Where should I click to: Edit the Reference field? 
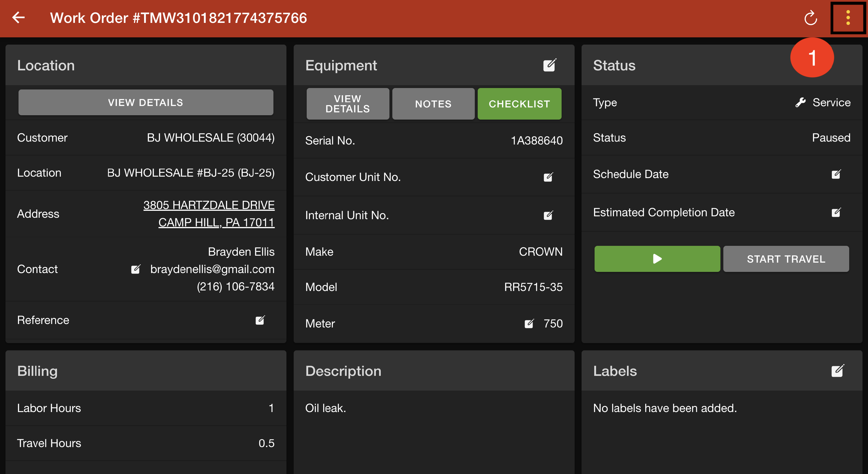(x=260, y=320)
